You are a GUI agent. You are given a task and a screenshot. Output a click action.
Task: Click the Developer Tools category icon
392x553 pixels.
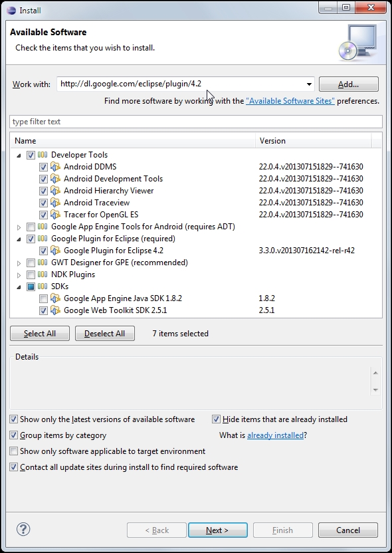[43, 154]
